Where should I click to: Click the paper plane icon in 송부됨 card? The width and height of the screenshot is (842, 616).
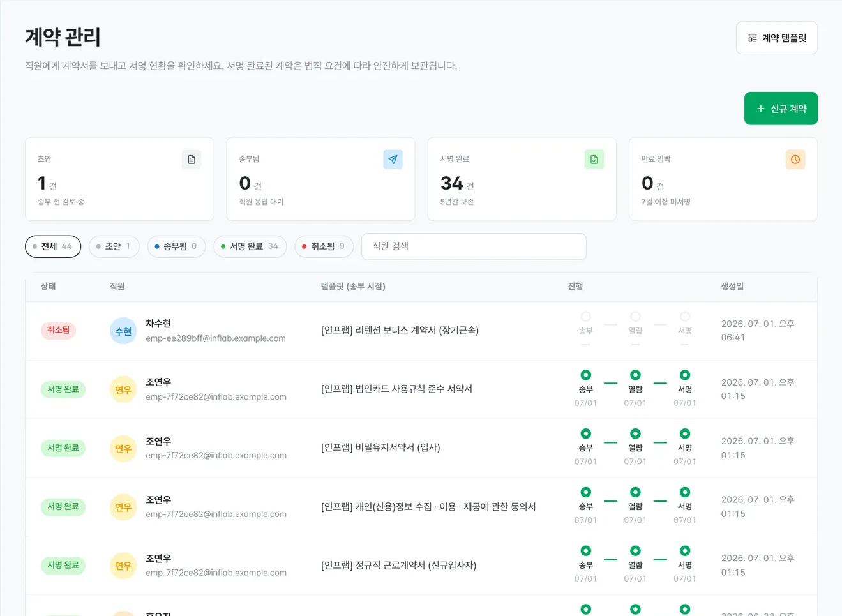[393, 160]
